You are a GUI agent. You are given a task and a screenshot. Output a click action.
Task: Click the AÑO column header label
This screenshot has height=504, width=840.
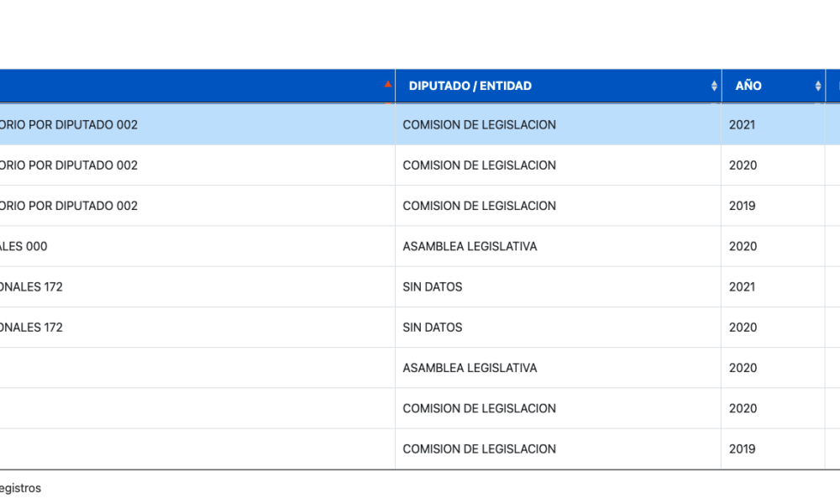pyautogui.click(x=748, y=86)
